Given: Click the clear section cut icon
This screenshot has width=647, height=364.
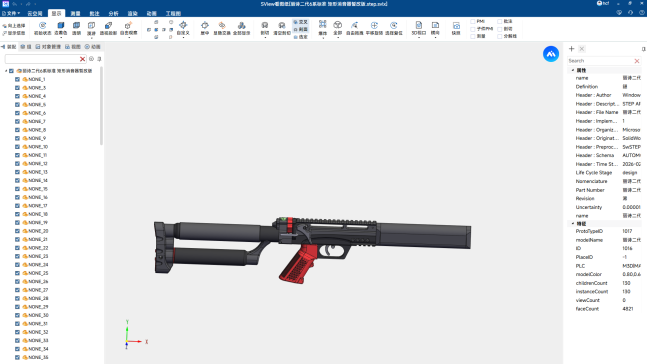Looking at the screenshot, I should coord(282,26).
